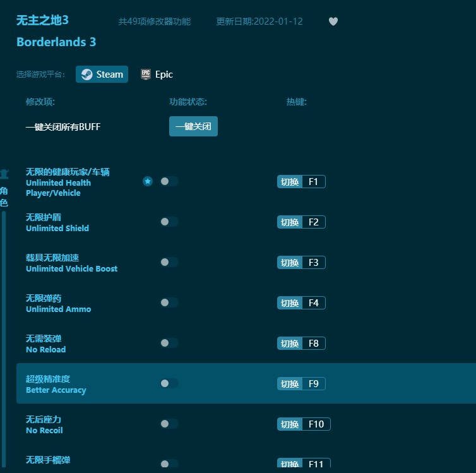Screen dimensions: 476x473
Task: Click the 选择游戏平台 label
Action: coord(40,75)
